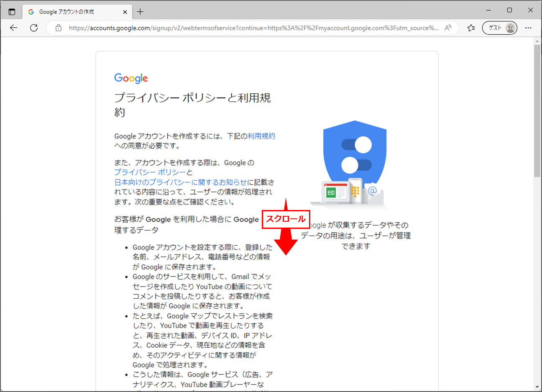542x392 pixels.
Task: Maximize the browser window
Action: pyautogui.click(x=509, y=10)
